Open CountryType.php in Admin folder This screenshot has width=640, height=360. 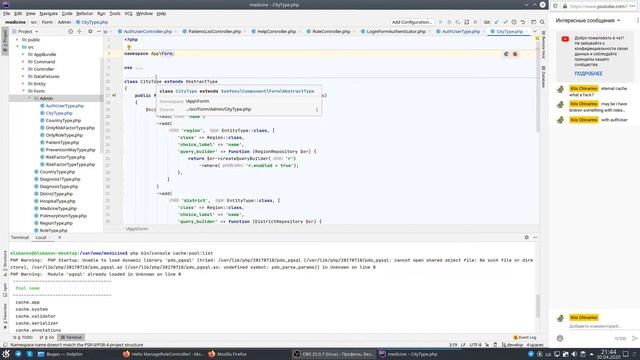click(x=63, y=120)
